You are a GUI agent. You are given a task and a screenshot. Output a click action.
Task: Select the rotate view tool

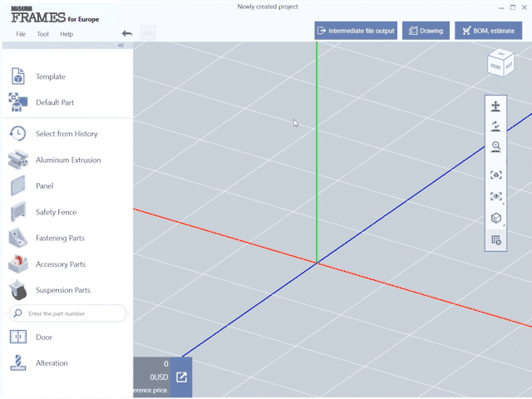coord(496,126)
